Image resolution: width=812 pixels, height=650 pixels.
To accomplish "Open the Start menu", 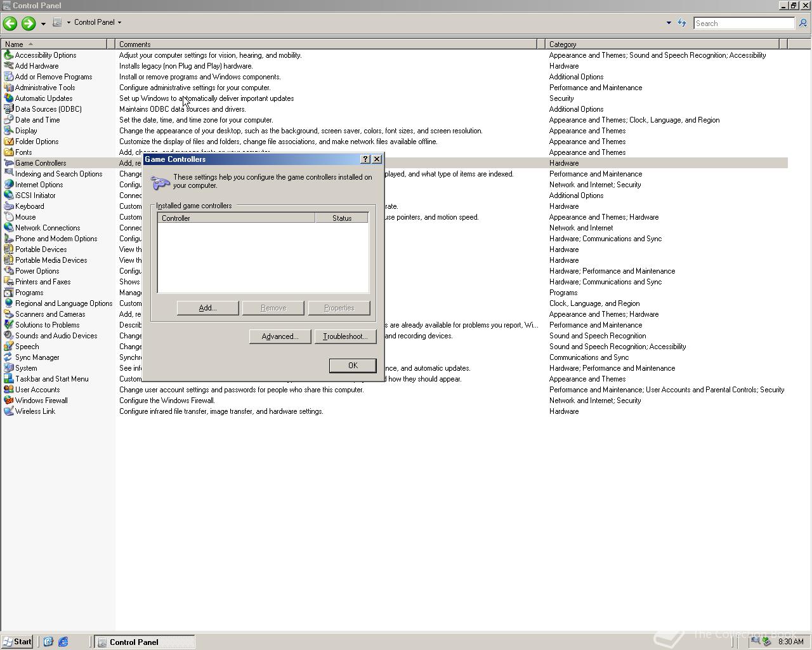I will click(17, 642).
